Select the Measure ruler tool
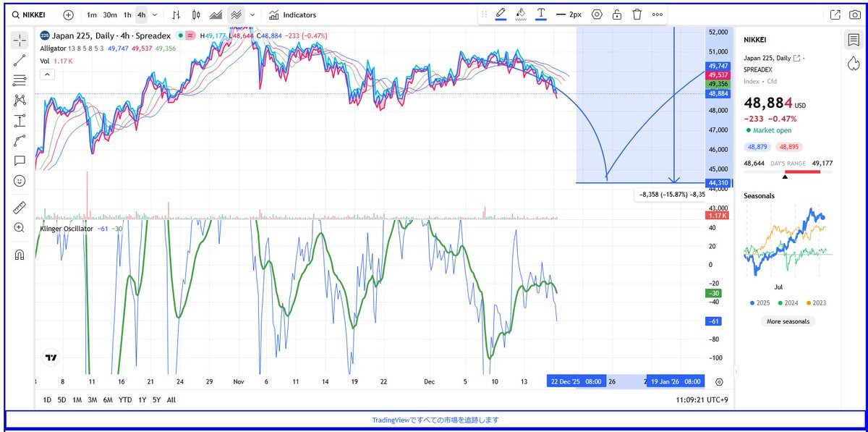This screenshot has width=868, height=432. click(x=20, y=208)
